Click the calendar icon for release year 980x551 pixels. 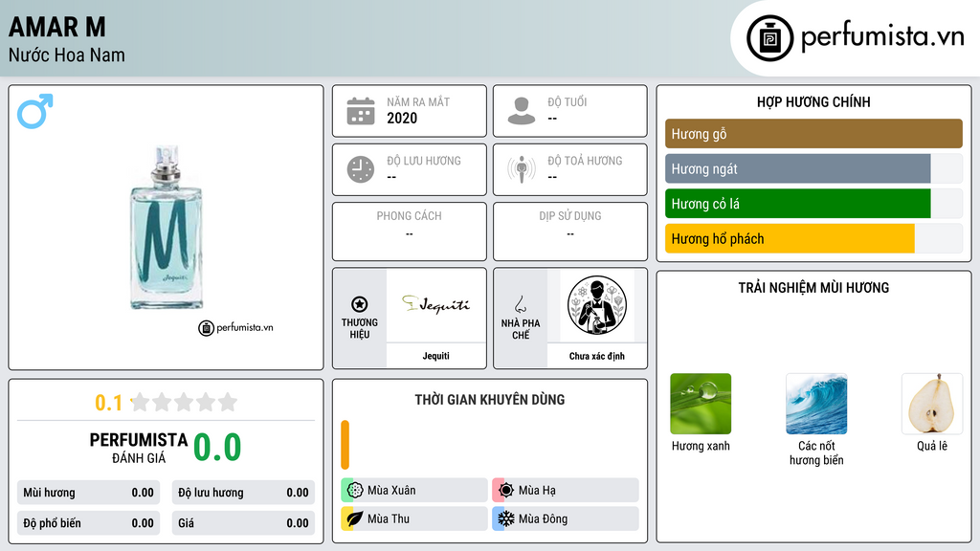point(361,111)
